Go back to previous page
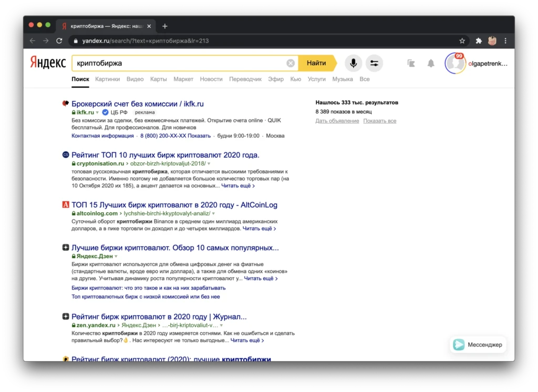The image size is (538, 392). (x=33, y=41)
